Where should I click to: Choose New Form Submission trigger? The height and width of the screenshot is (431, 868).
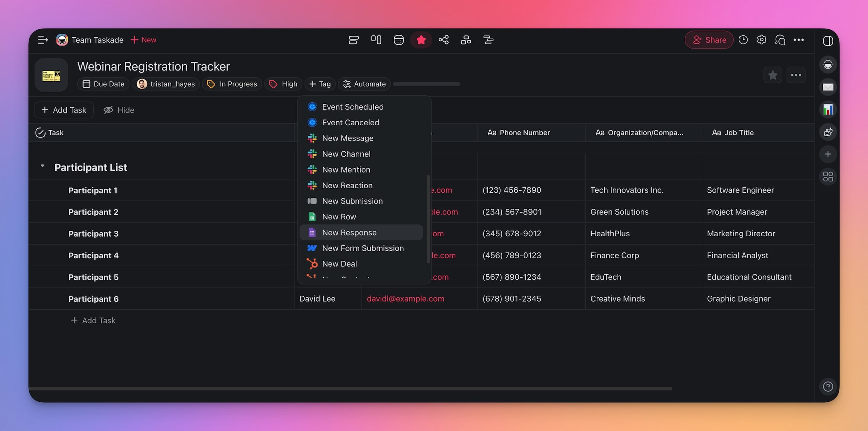tap(363, 248)
